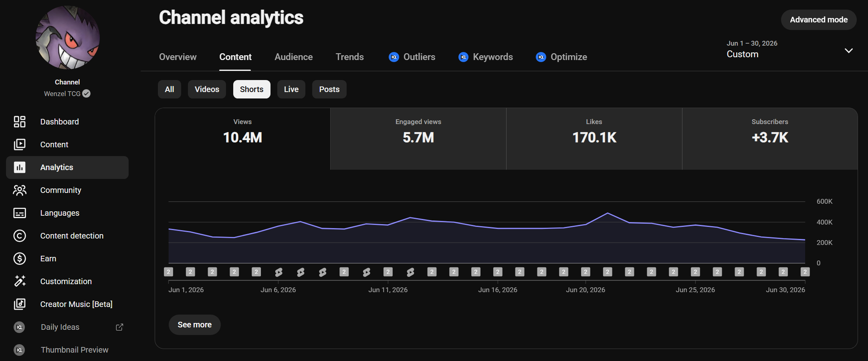Viewport: 868px width, 361px height.
Task: Select the Content tab
Action: click(x=235, y=57)
